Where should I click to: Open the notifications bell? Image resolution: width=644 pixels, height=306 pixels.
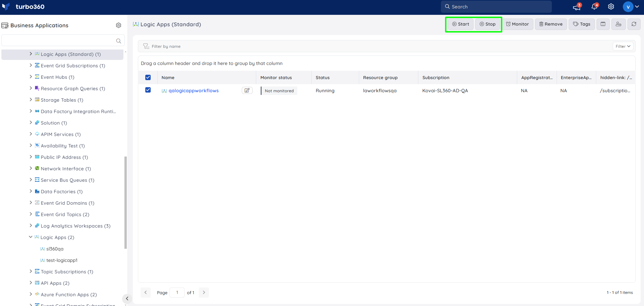pyautogui.click(x=594, y=7)
